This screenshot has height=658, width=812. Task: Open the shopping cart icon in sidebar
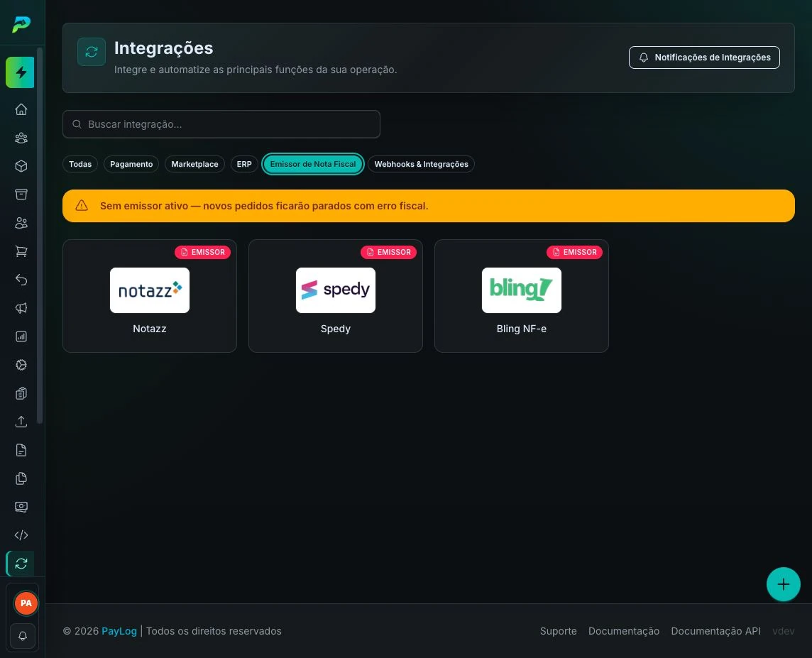(21, 251)
